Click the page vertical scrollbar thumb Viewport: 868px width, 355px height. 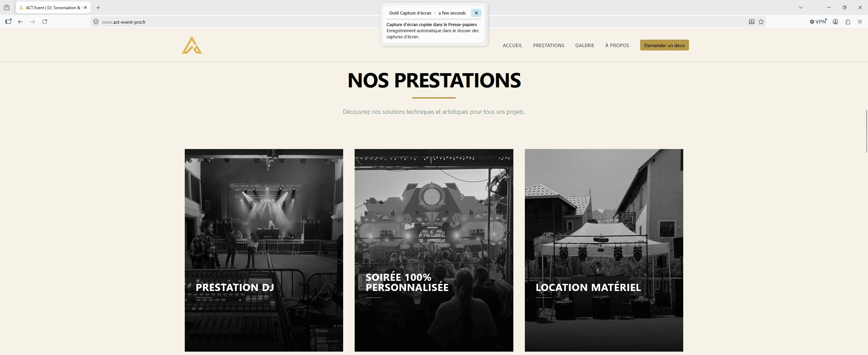pos(866,131)
